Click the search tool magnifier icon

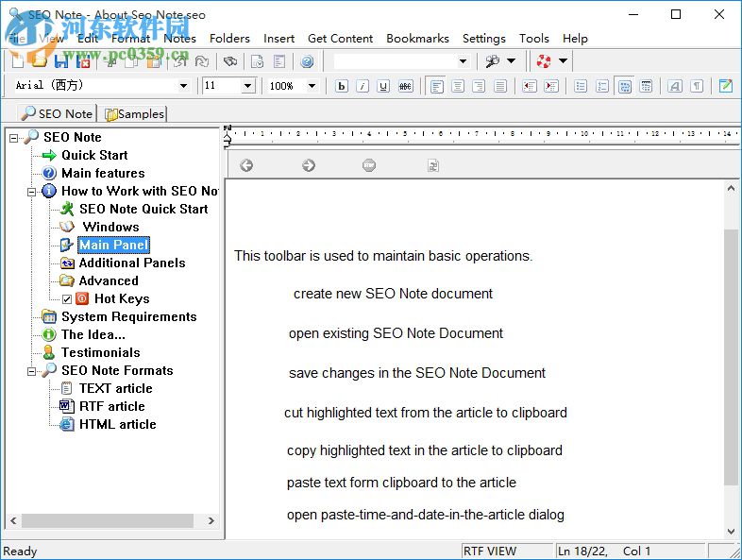point(493,61)
